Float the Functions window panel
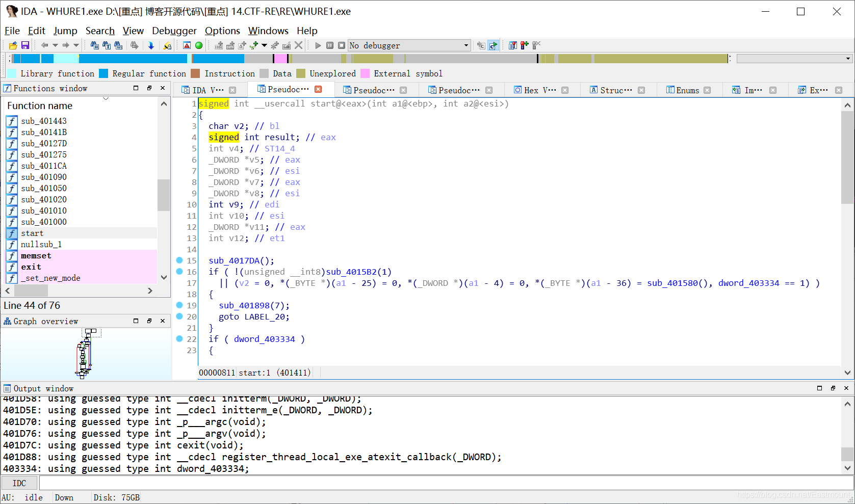The image size is (855, 504). pos(149,88)
